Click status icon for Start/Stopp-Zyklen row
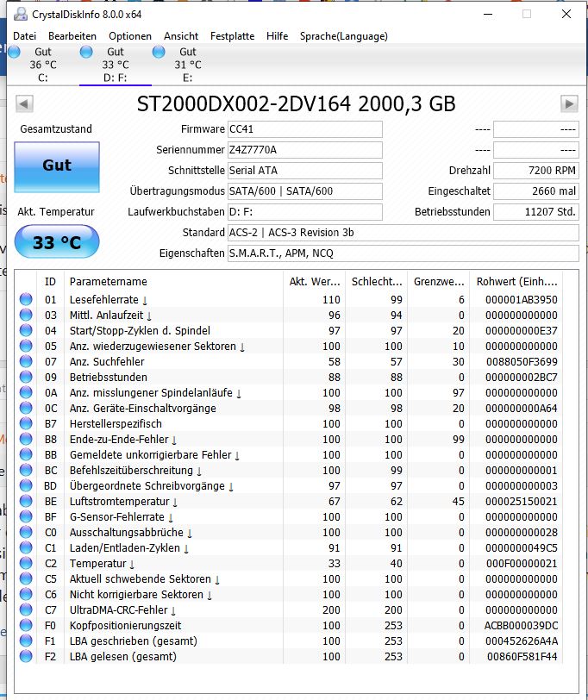The height and width of the screenshot is (700, 588). 26,330
